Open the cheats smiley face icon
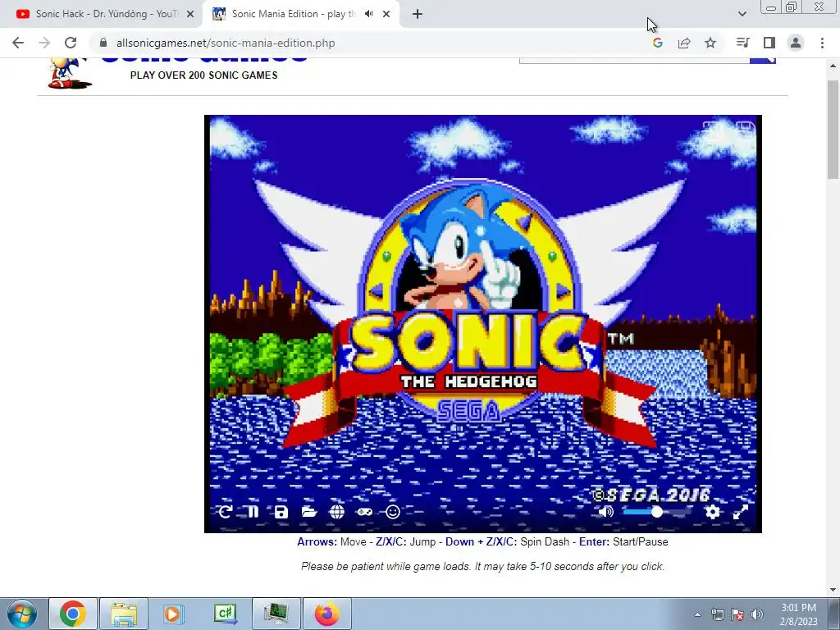 click(x=393, y=512)
